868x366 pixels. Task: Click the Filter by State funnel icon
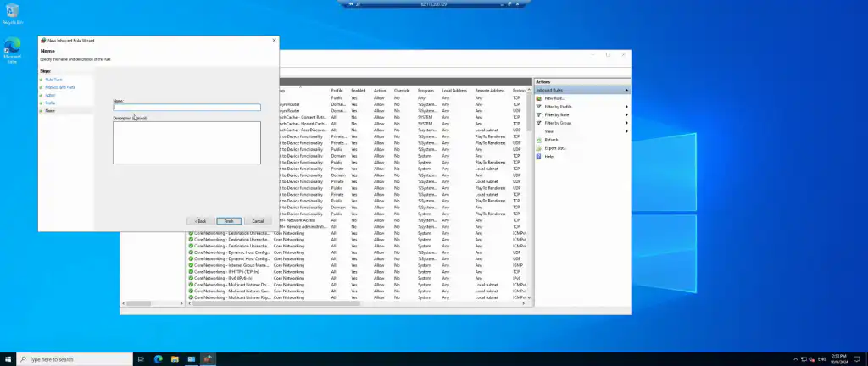pos(538,114)
